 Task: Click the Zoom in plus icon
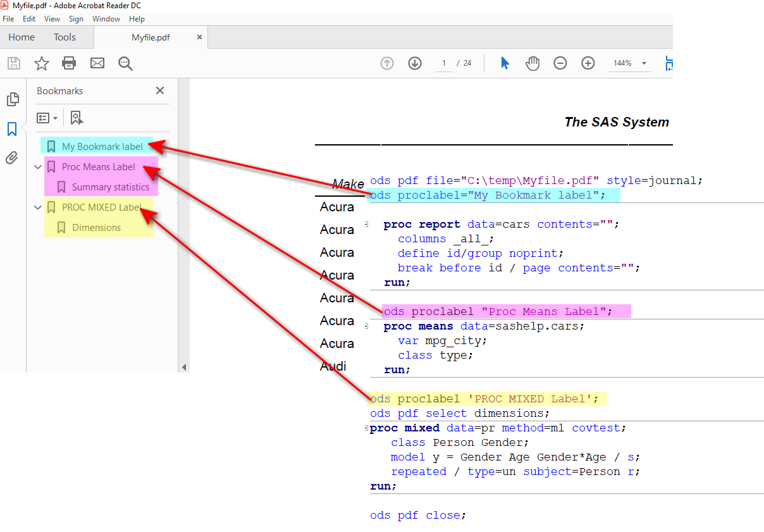(588, 63)
